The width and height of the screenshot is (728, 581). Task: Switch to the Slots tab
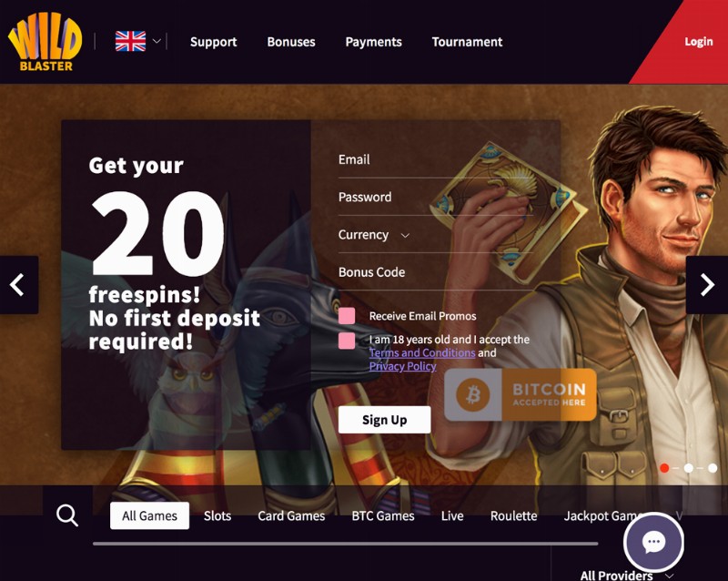click(217, 516)
